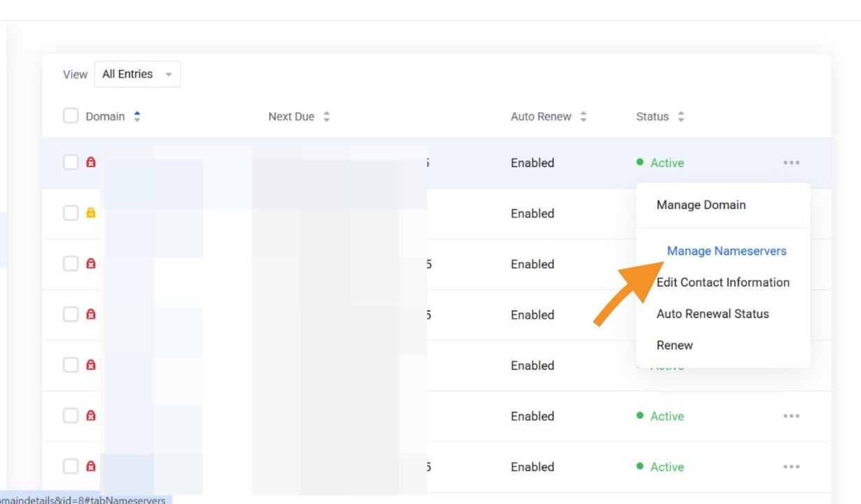Click the red lock icon in first row
861x504 pixels.
(90, 163)
